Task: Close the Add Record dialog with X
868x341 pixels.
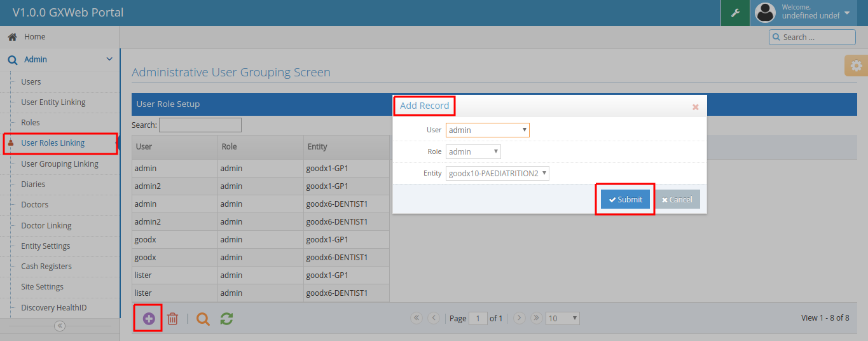Action: coord(695,107)
